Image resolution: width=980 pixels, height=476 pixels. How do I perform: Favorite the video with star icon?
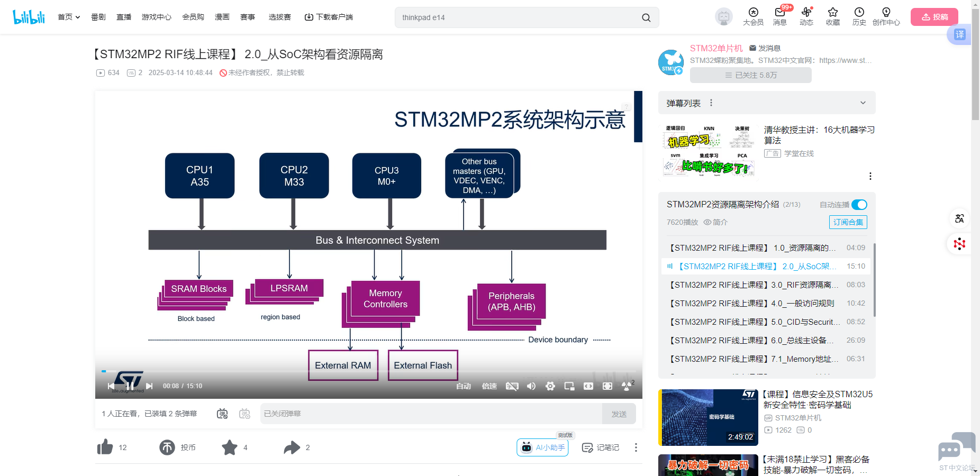(x=230, y=447)
